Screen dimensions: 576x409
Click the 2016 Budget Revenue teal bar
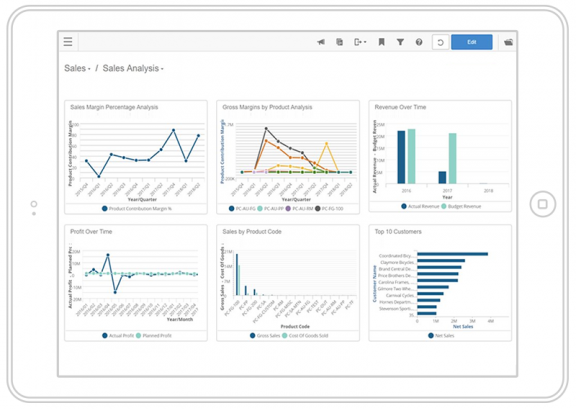pyautogui.click(x=411, y=156)
